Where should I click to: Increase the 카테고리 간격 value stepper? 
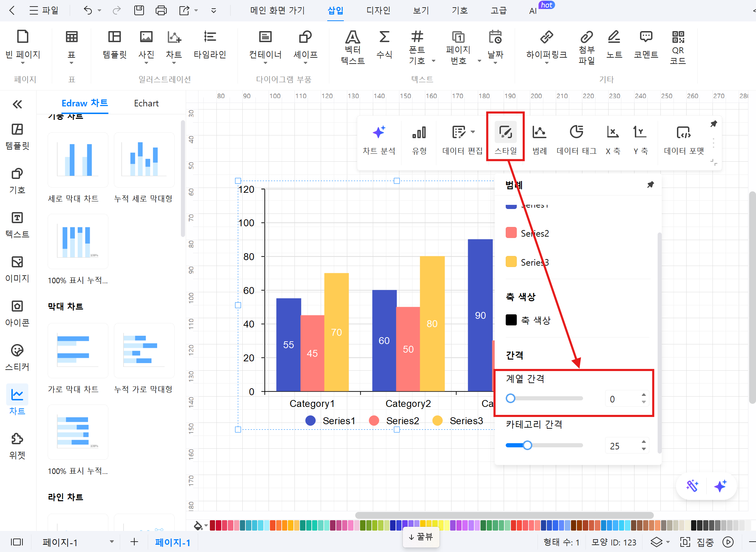click(x=643, y=442)
